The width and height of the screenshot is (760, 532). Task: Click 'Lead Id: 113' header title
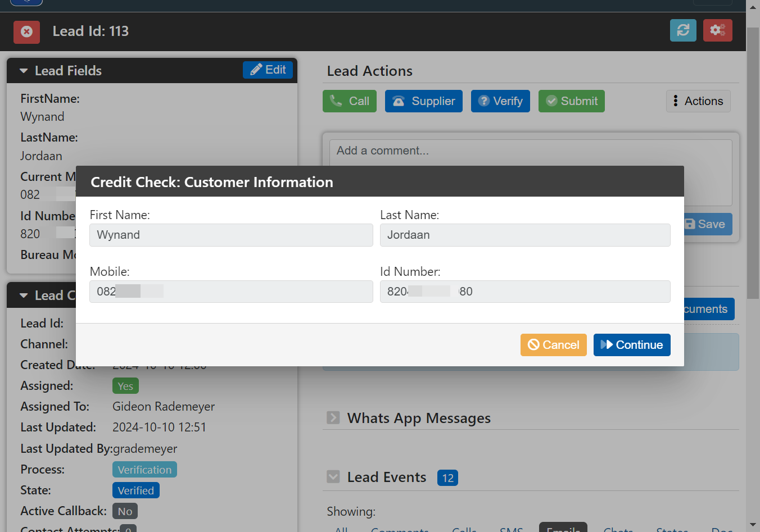91,31
